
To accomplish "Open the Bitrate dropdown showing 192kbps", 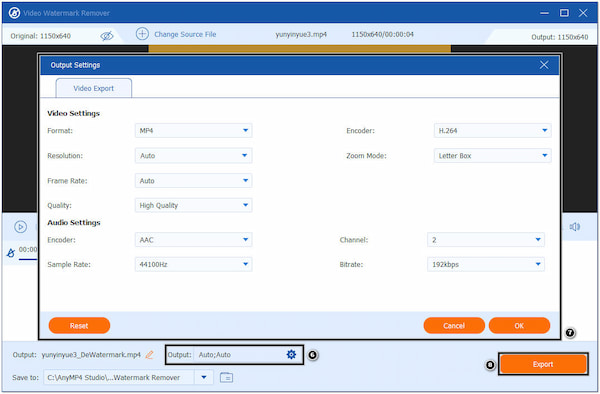I will (486, 264).
